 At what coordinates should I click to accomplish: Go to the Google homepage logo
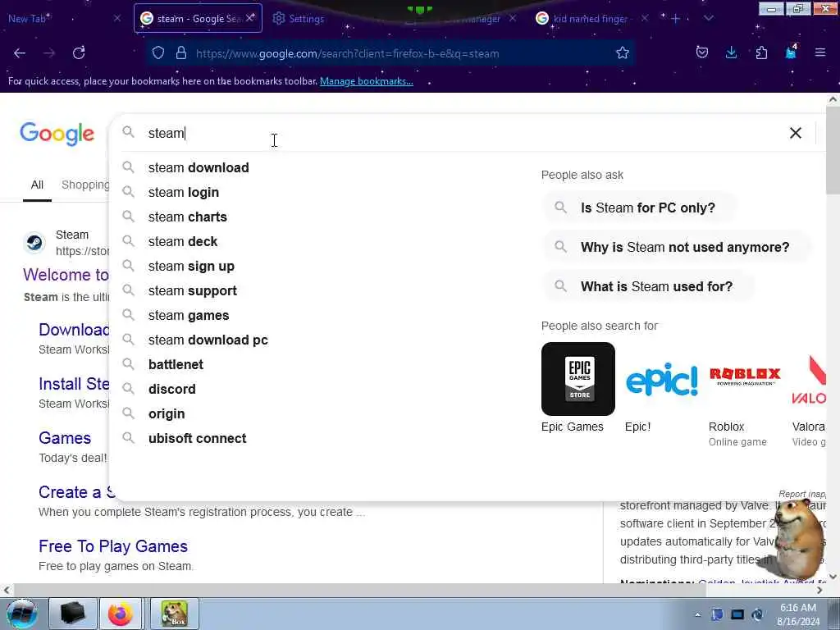57,134
